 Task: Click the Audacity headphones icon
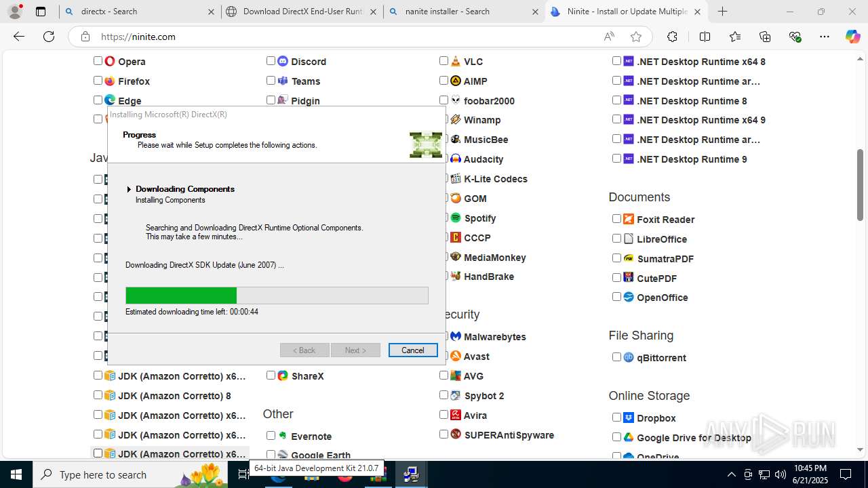click(456, 159)
